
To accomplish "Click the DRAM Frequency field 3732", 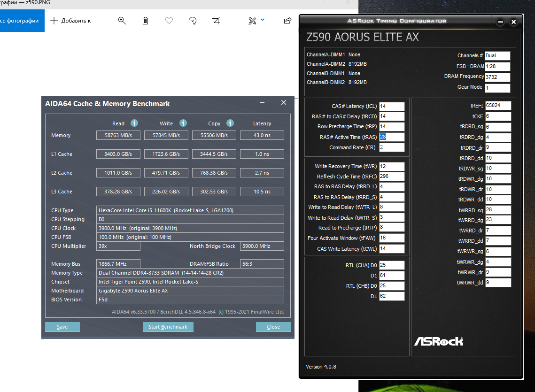I will click(x=497, y=77).
